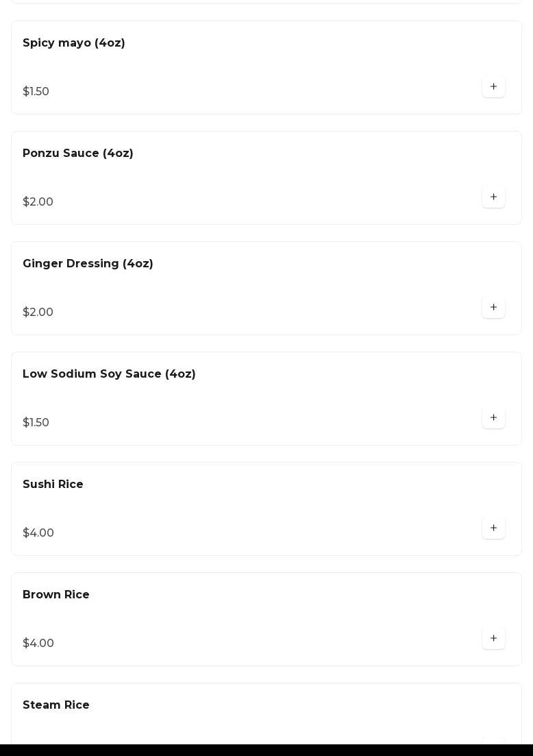Click the $4.00 price under Brown Rice
The image size is (533, 756).
coord(38,644)
